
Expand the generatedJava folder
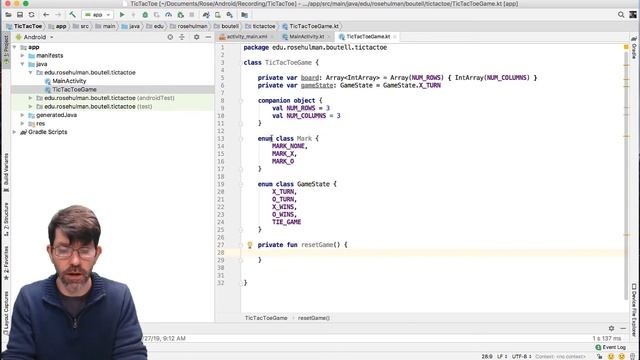(23, 115)
